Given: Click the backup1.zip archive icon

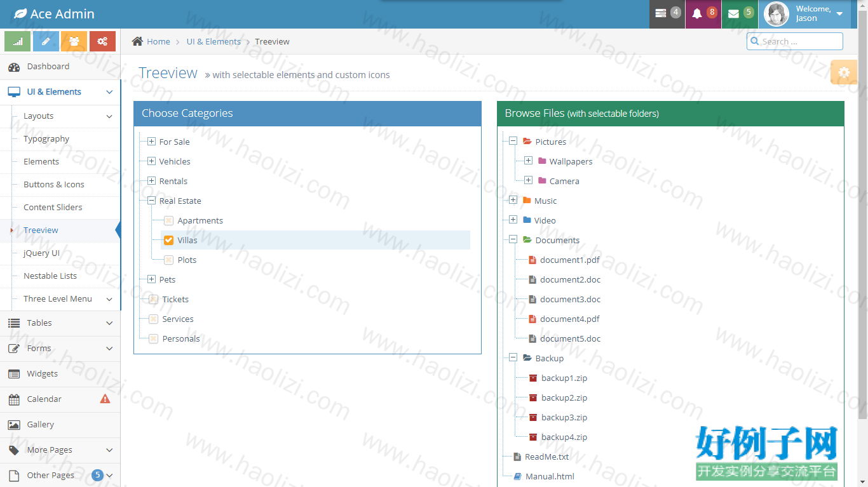Looking at the screenshot, I should (x=533, y=378).
